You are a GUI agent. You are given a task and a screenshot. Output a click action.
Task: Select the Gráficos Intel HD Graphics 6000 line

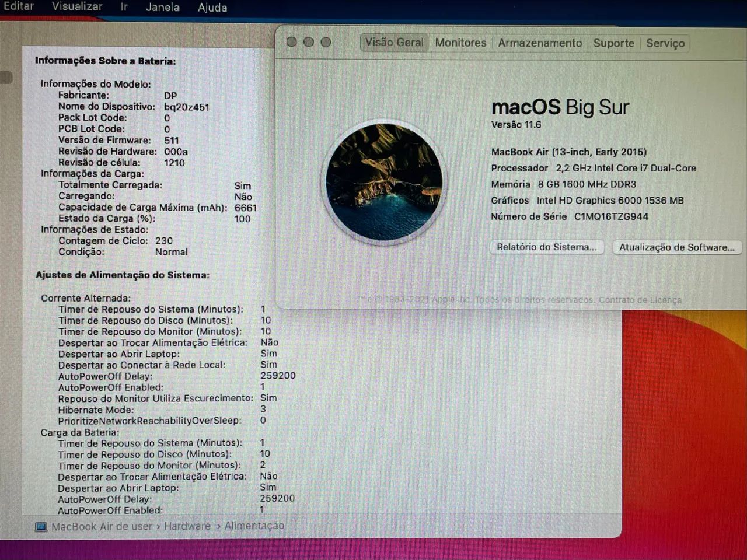click(x=587, y=200)
